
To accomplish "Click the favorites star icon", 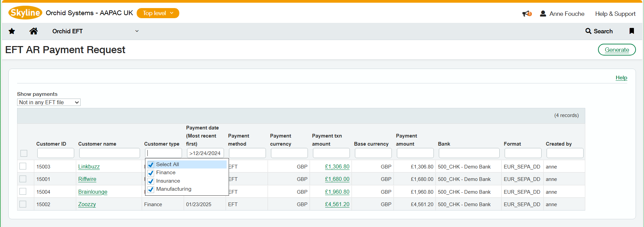I will pyautogui.click(x=12, y=31).
